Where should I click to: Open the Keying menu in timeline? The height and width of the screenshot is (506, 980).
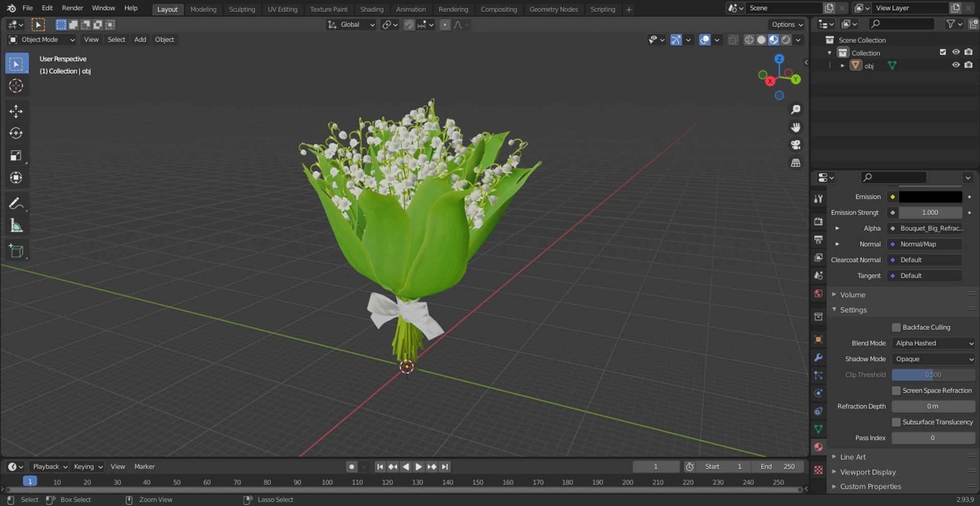click(87, 467)
